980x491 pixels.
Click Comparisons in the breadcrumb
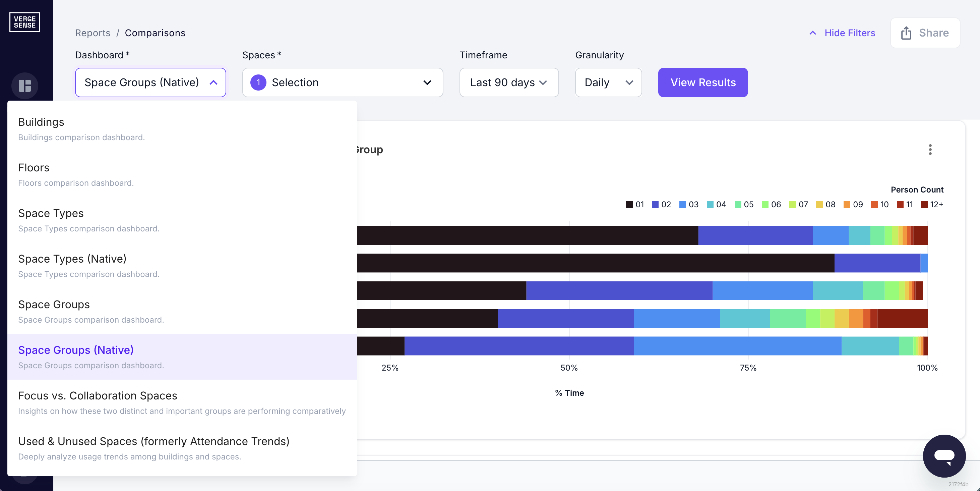point(155,33)
